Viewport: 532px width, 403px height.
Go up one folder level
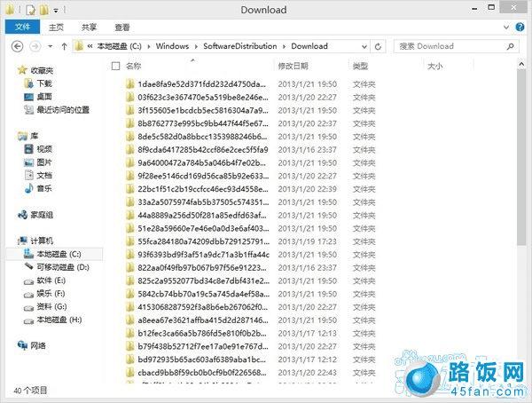pos(64,46)
